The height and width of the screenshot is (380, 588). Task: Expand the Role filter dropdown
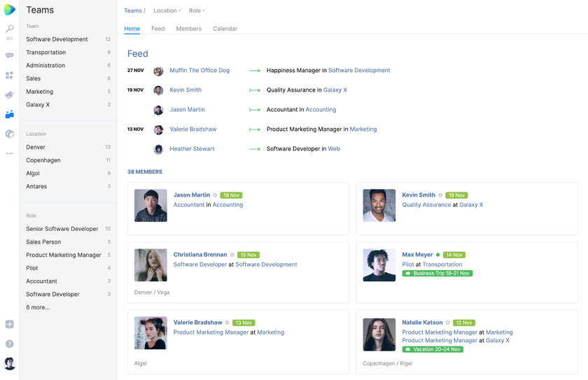tap(197, 10)
